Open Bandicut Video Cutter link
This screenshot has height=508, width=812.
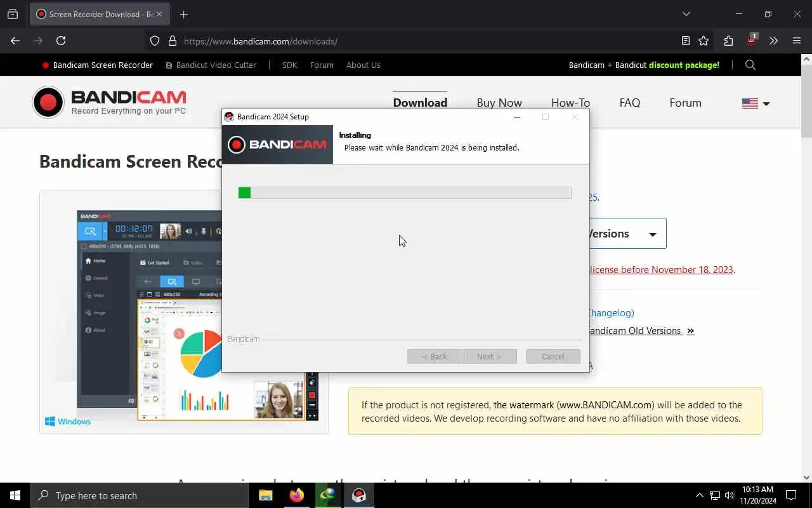click(211, 65)
